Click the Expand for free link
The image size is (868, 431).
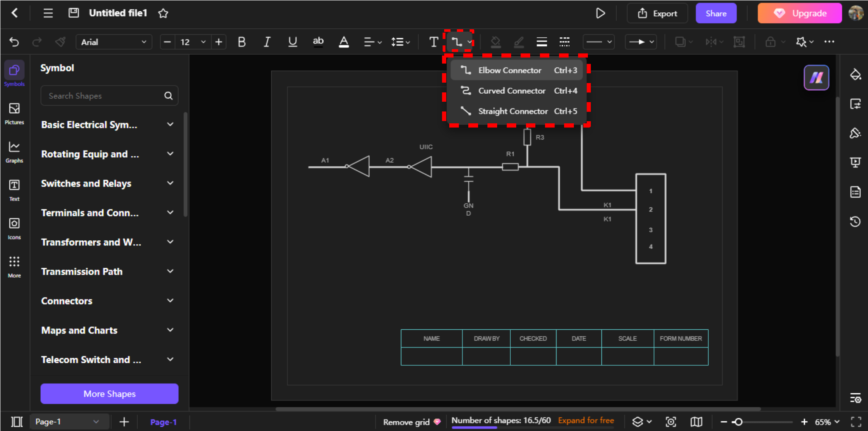(x=586, y=420)
